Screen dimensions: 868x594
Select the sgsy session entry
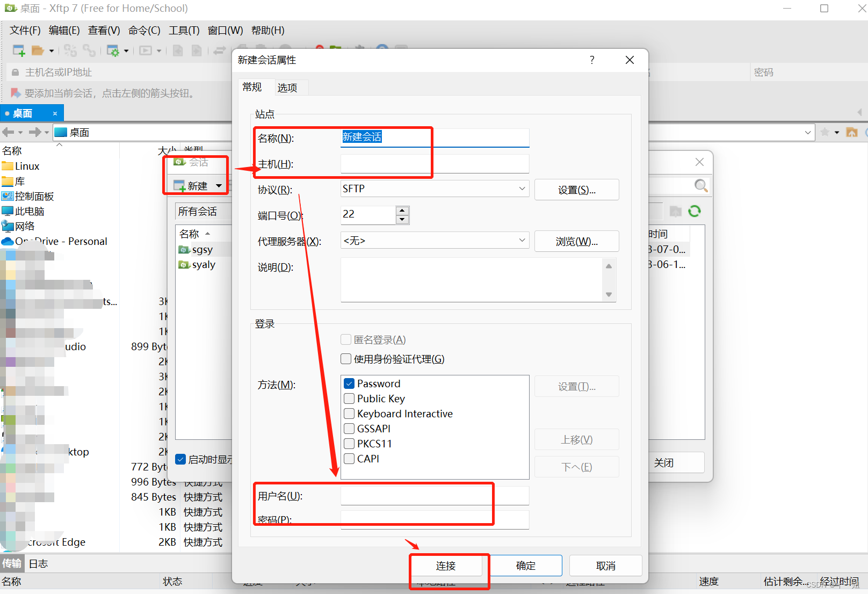(202, 249)
